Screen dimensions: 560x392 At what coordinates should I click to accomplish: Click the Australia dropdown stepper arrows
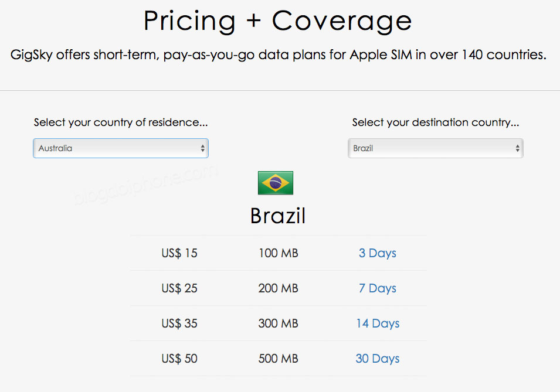[x=202, y=148]
